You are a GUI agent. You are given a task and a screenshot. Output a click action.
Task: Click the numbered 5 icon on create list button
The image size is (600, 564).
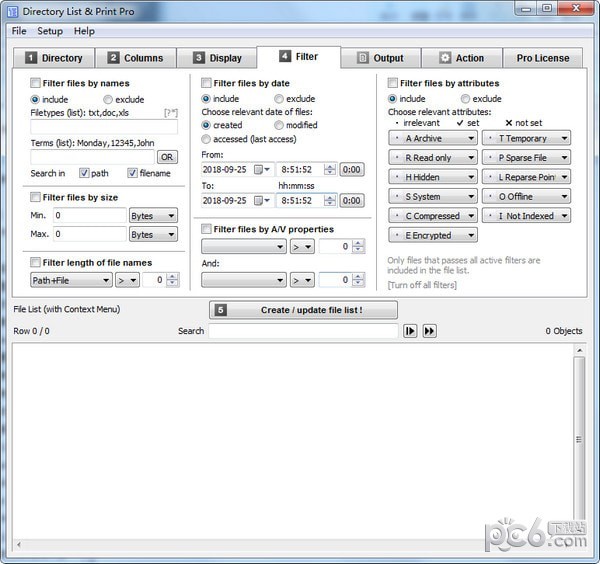(220, 310)
